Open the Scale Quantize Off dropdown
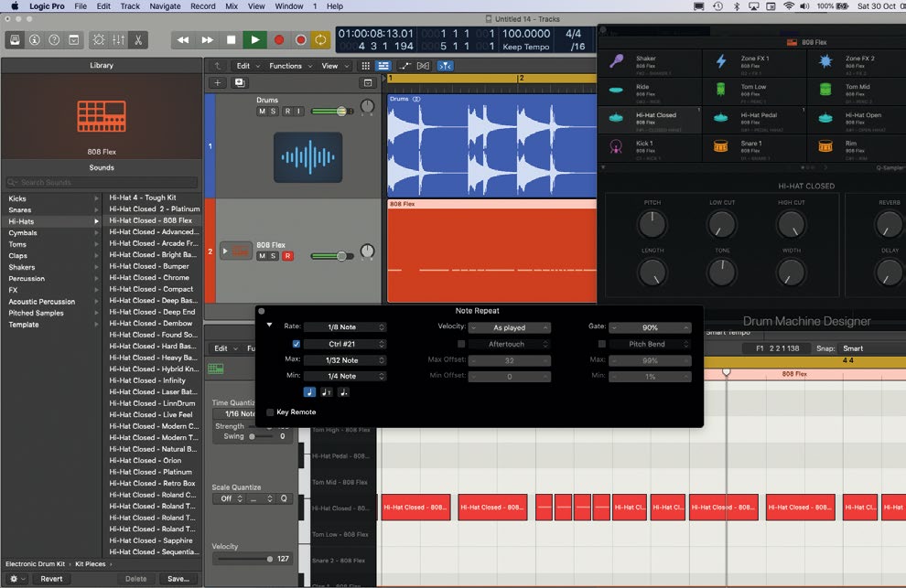This screenshot has width=906, height=588. (232, 498)
